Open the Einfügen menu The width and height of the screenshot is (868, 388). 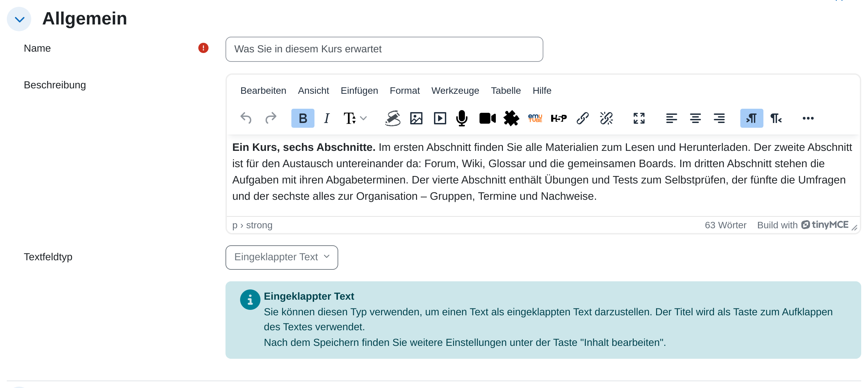tap(359, 91)
